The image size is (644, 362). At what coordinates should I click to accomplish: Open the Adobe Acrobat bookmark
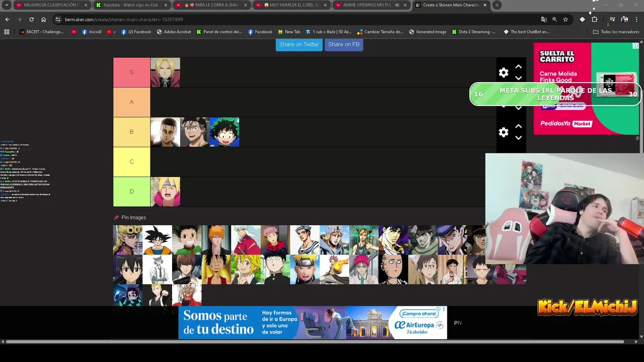174,32
